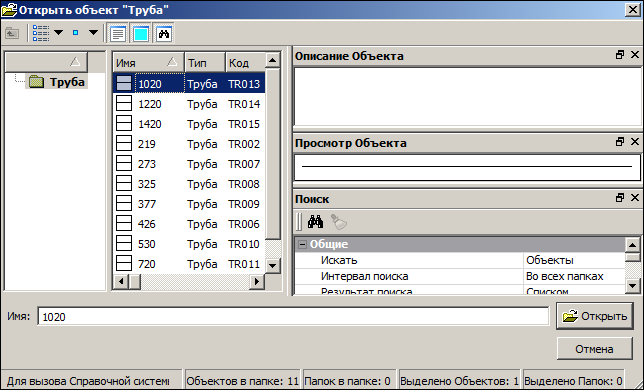
Task: Sort by the Тип column header
Action: click(205, 62)
